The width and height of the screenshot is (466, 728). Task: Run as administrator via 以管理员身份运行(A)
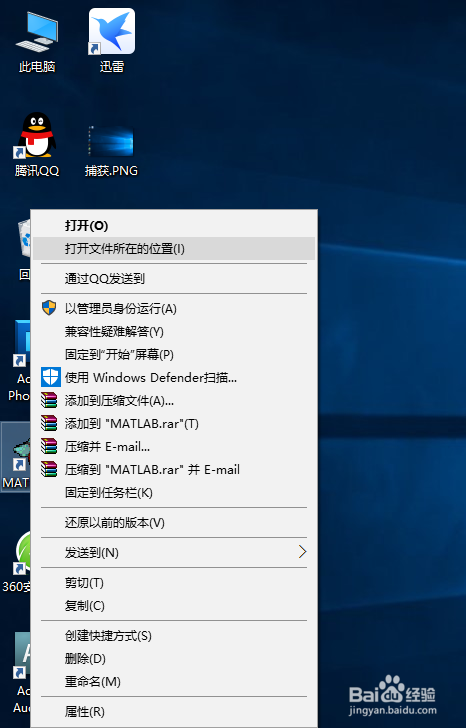[174, 308]
